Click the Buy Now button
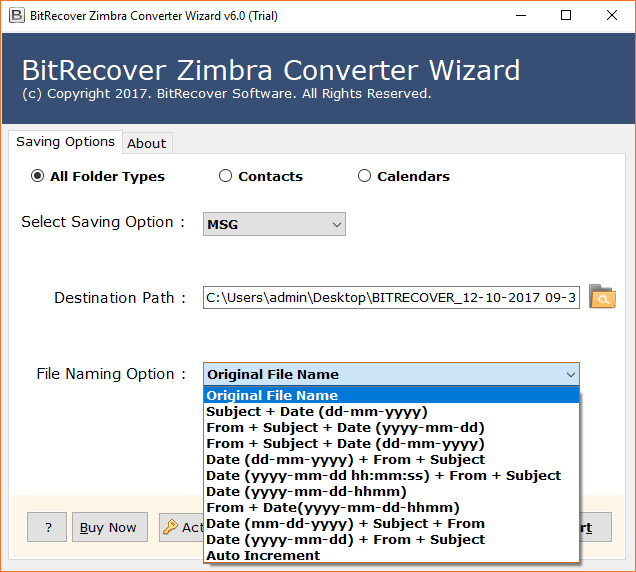The height and width of the screenshot is (572, 636). (110, 527)
